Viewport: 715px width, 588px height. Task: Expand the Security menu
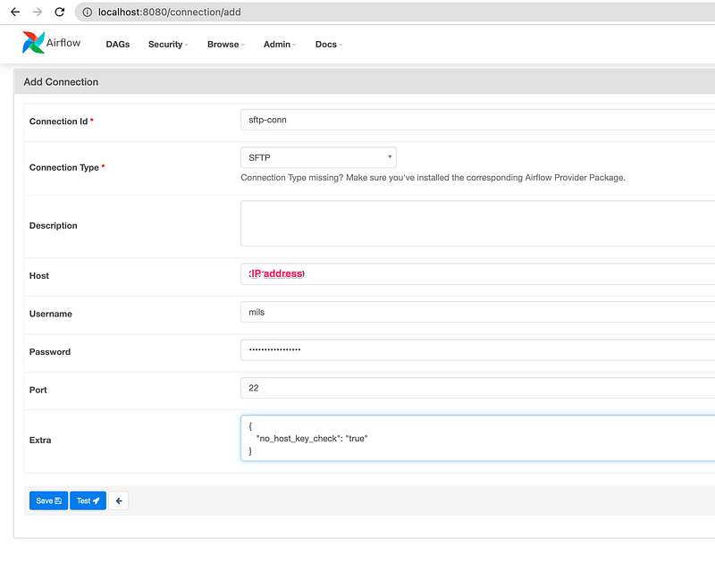[168, 44]
